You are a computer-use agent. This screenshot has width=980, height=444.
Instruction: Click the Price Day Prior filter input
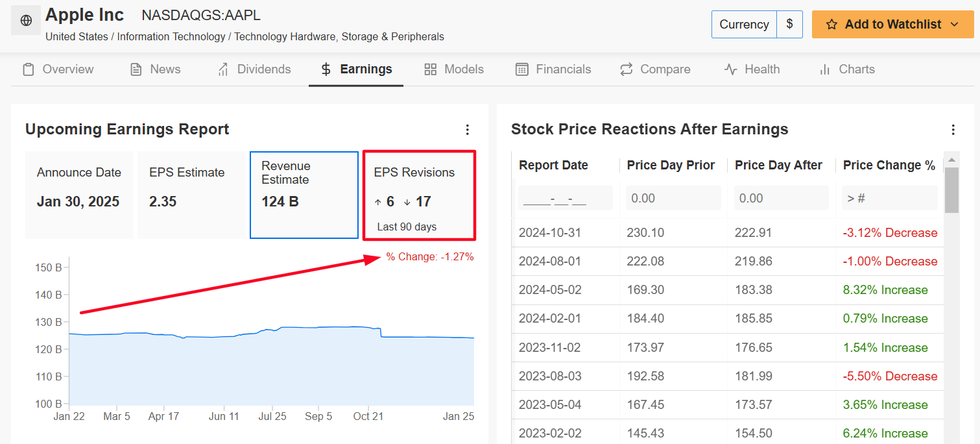pyautogui.click(x=673, y=198)
